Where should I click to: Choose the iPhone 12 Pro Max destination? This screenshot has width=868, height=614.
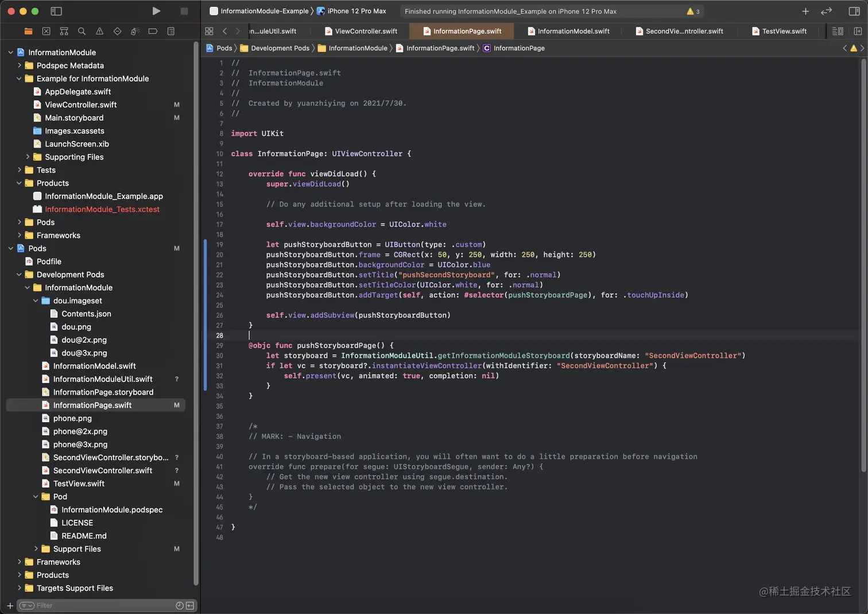352,11
